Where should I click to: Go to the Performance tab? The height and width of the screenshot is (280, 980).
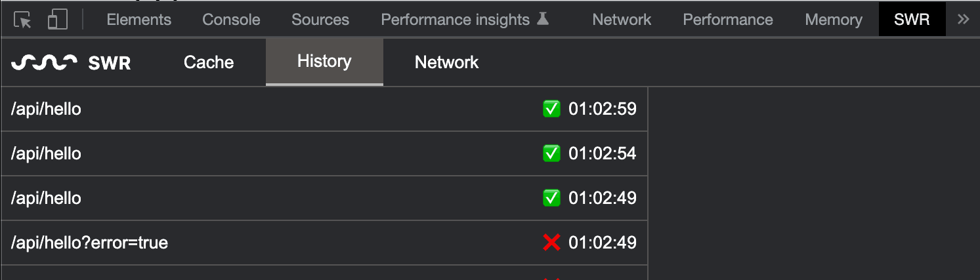click(x=728, y=20)
